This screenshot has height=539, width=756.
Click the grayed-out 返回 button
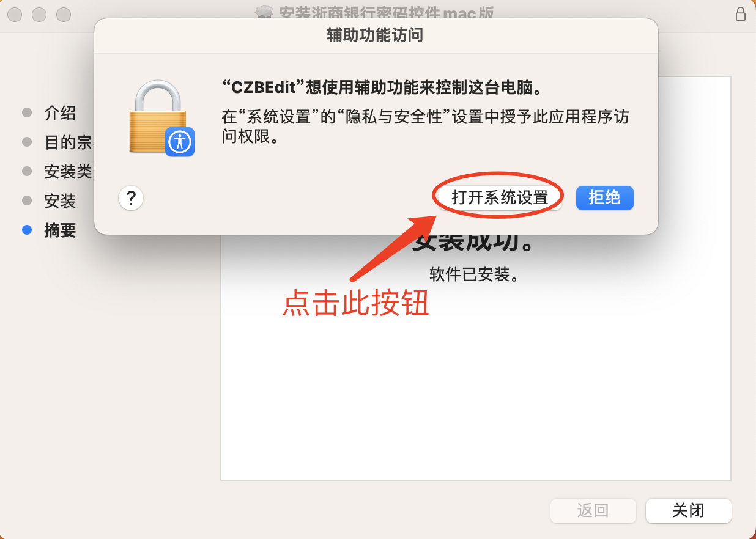593,511
